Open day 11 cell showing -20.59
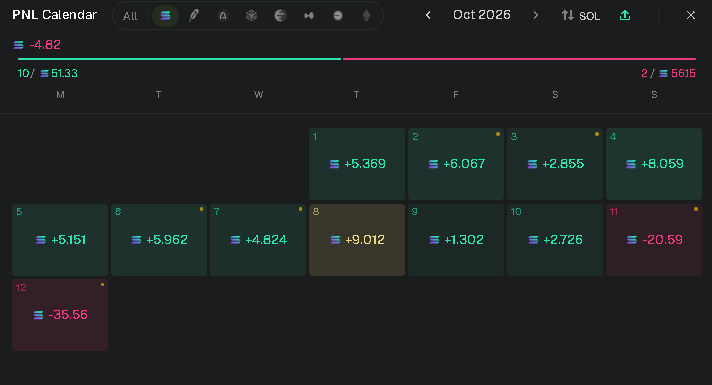Screen dimensions: 712x385 654,240
